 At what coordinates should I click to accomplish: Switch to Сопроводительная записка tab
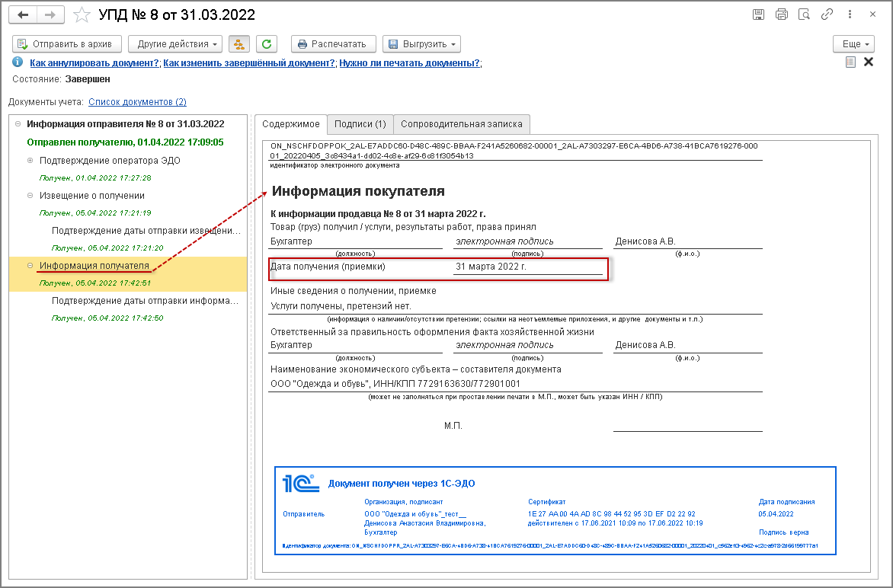[x=461, y=124]
